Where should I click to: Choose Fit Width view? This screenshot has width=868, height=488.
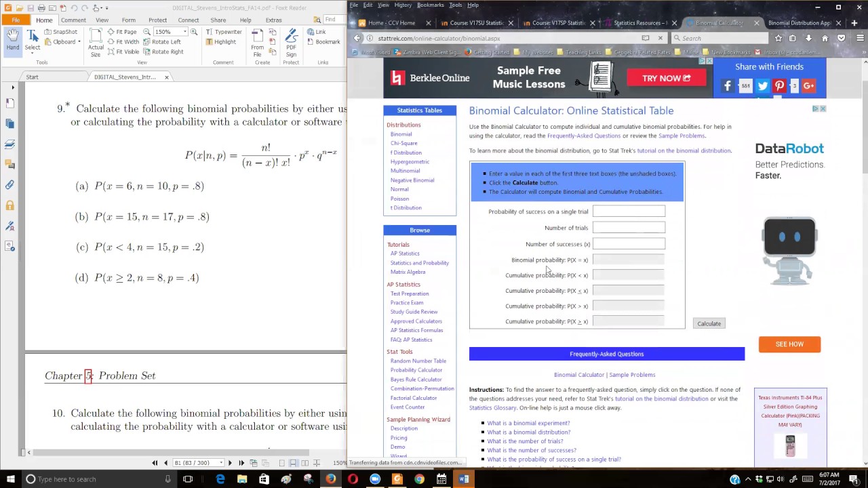123,42
